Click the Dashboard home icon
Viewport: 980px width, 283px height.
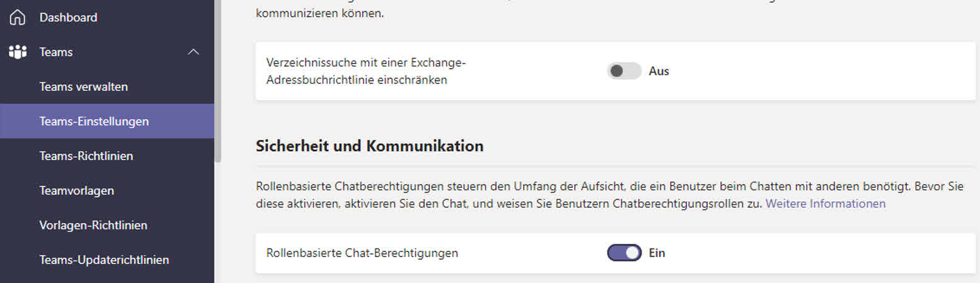pyautogui.click(x=18, y=18)
